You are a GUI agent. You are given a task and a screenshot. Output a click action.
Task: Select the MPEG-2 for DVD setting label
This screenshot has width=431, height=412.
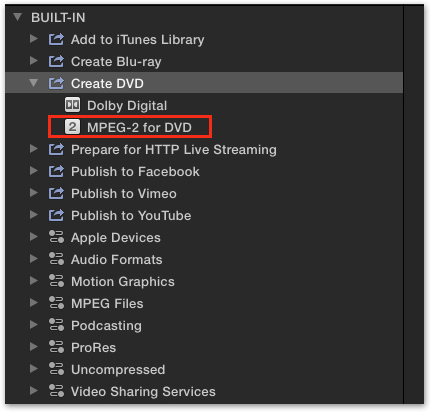click(139, 127)
